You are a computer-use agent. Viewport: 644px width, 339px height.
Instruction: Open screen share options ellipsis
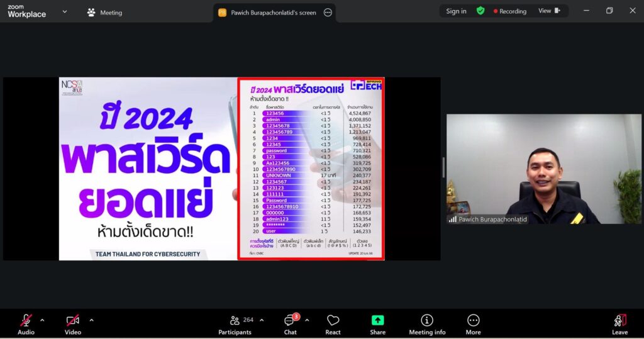(x=328, y=13)
